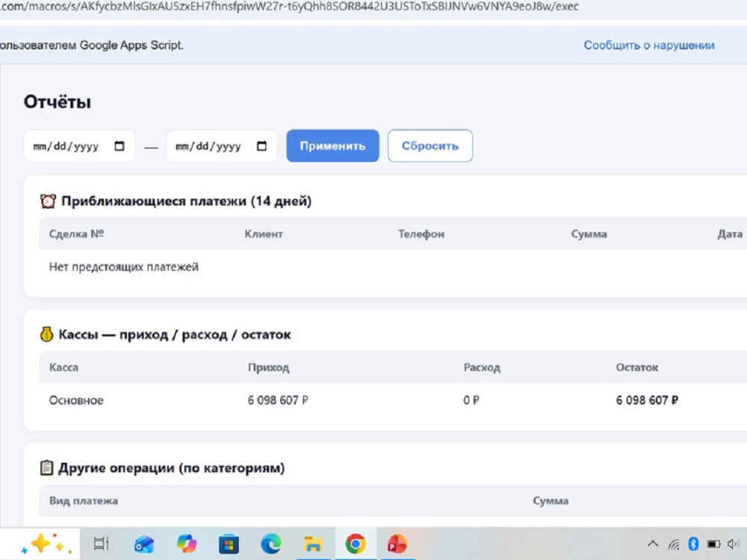747x560 pixels.
Task: Reset the filter with Сбросить
Action: [x=430, y=146]
